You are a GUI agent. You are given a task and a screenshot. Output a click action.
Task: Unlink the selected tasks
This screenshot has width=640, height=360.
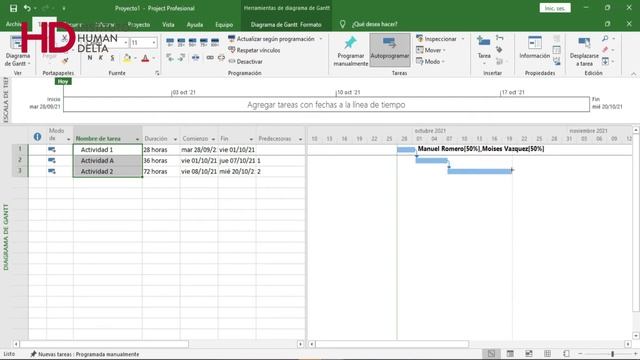tap(221, 58)
